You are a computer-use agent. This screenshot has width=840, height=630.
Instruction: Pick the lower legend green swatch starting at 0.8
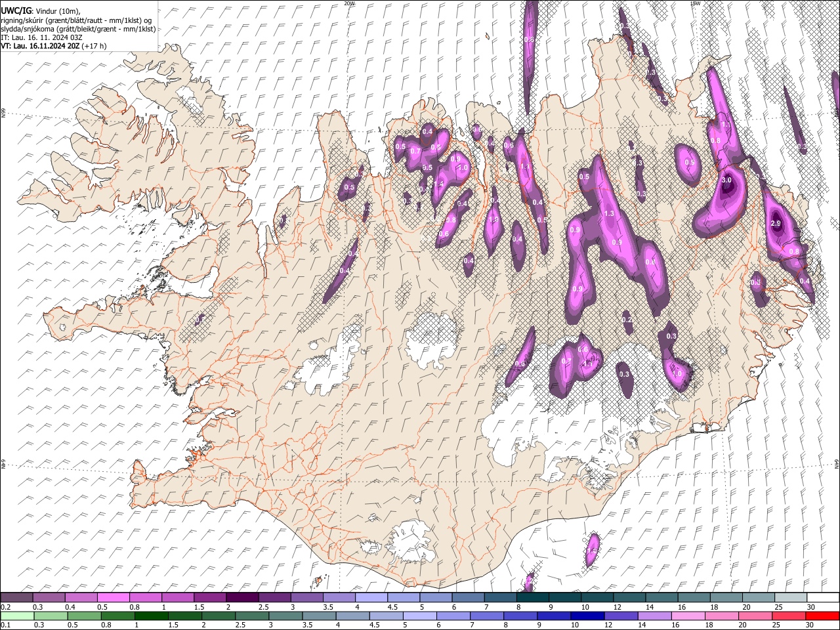point(117,616)
